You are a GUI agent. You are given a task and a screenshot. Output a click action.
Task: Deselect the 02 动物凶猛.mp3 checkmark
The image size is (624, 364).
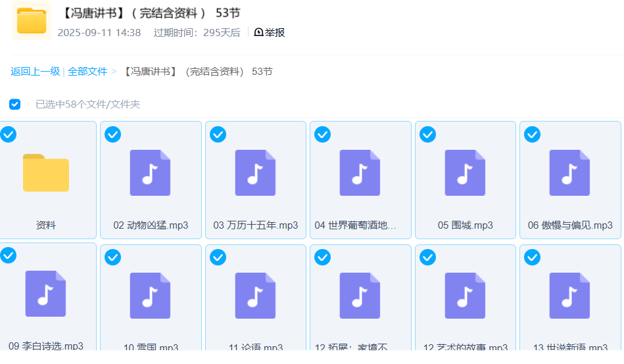pyautogui.click(x=113, y=135)
